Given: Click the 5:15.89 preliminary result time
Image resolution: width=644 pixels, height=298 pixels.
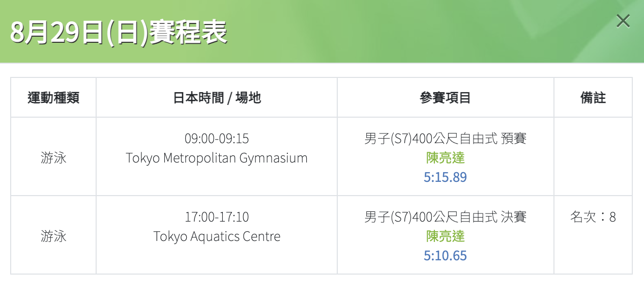Looking at the screenshot, I should (x=446, y=177).
